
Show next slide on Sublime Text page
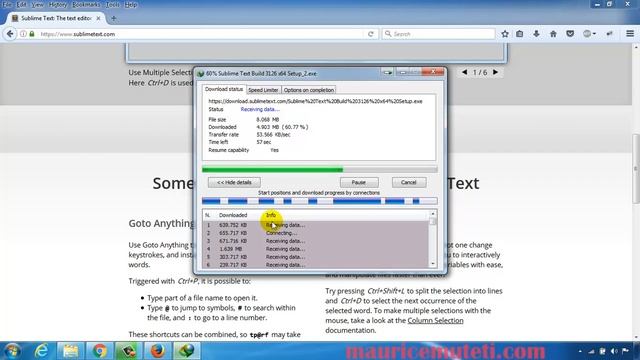[x=495, y=72]
